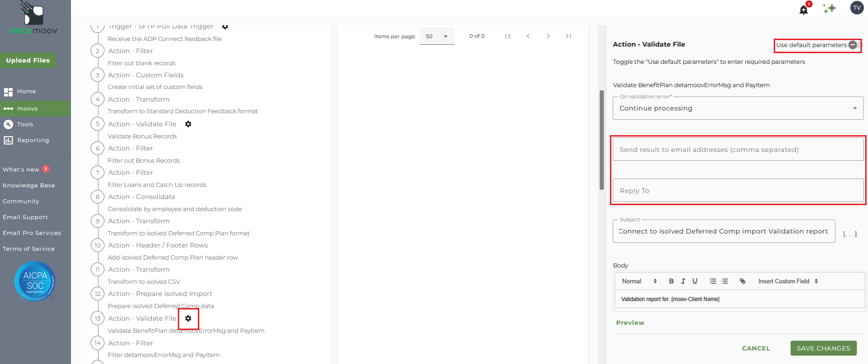This screenshot has width=868, height=364.
Task: Click the CANCEL button
Action: tap(756, 348)
